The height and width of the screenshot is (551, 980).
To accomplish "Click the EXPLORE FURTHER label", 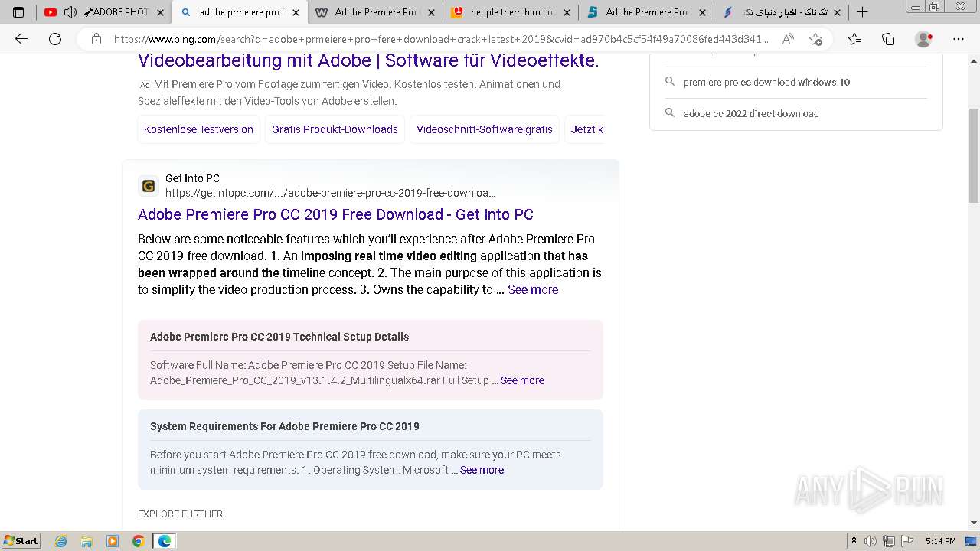I will tap(181, 514).
